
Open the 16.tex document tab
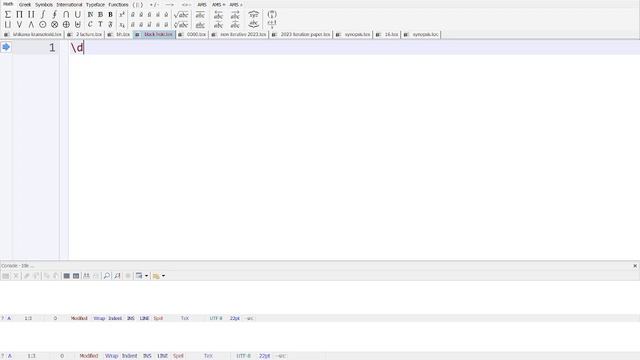click(387, 34)
